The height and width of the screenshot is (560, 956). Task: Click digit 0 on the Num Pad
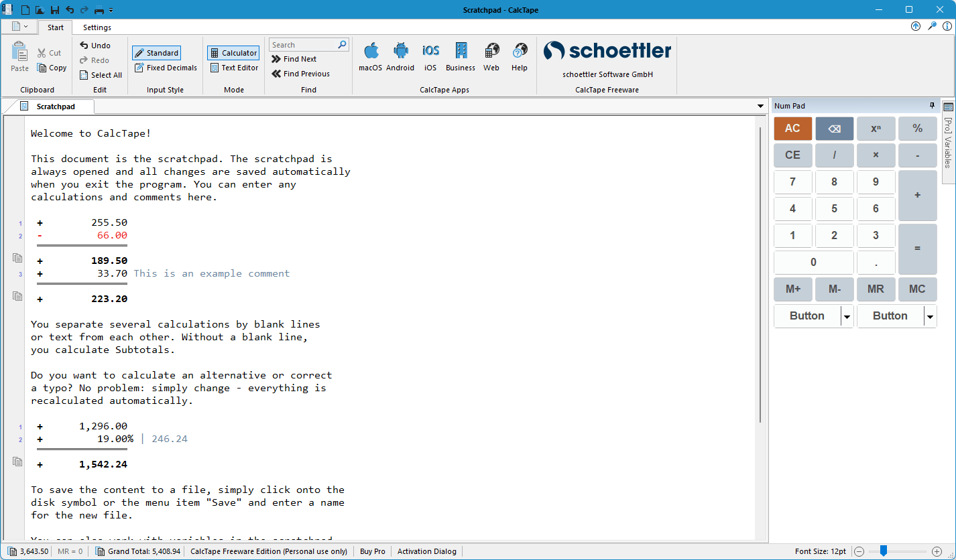(814, 263)
